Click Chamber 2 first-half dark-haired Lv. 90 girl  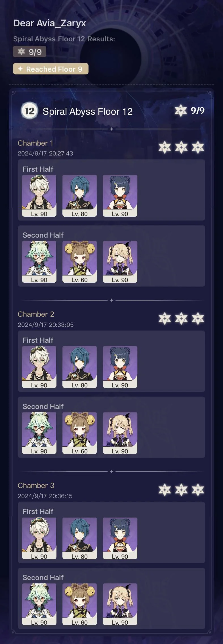[x=120, y=367]
